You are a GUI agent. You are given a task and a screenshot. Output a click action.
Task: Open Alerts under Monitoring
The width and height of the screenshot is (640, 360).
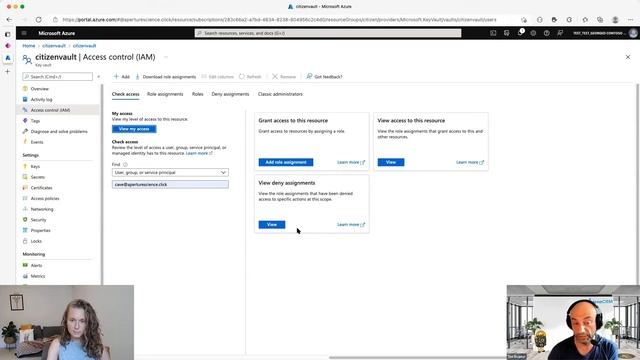point(36,265)
